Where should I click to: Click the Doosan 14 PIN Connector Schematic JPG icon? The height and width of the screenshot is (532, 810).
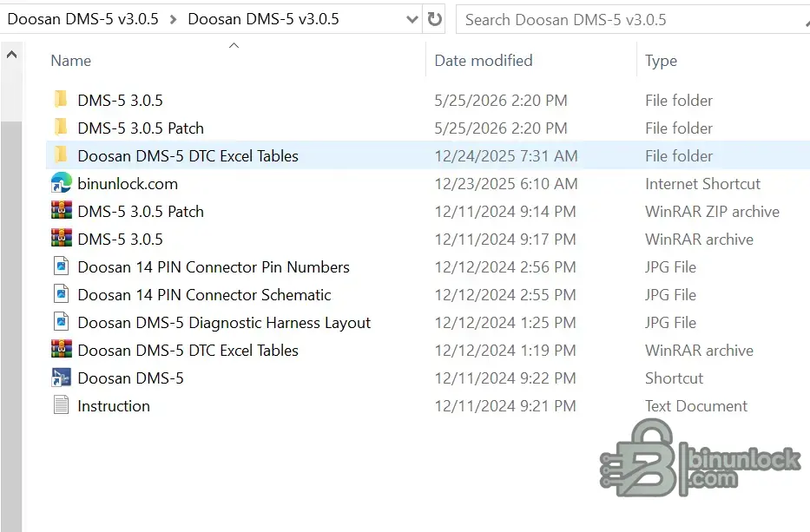tap(61, 294)
